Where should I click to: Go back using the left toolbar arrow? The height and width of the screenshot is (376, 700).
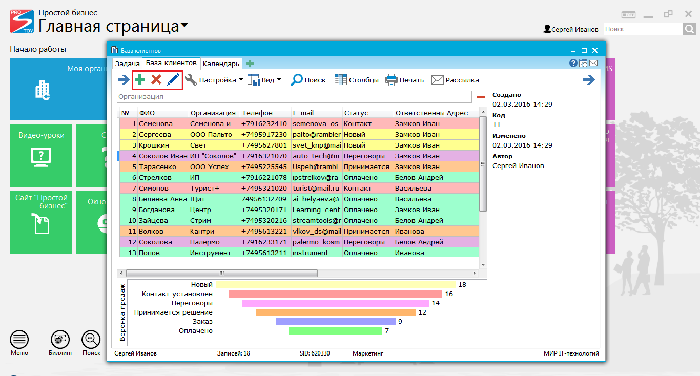(123, 80)
